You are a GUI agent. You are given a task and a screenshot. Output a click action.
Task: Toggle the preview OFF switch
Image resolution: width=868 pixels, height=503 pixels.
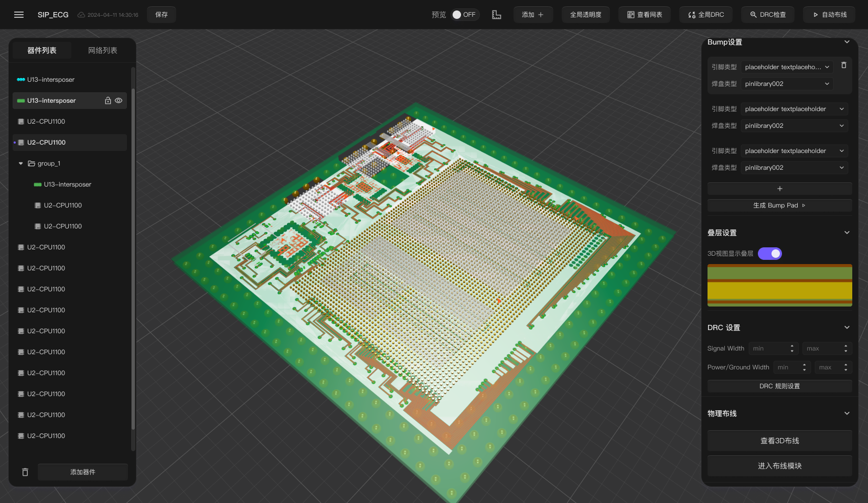(x=464, y=15)
